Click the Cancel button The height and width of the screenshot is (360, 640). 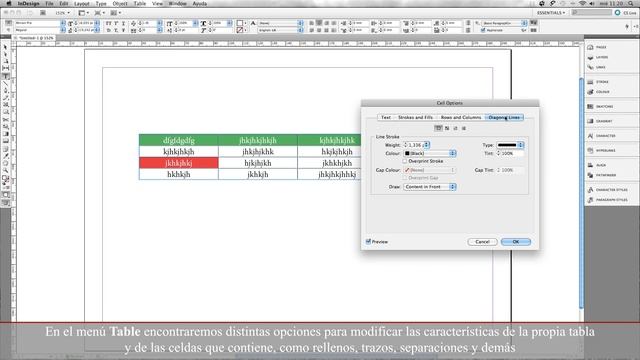pos(482,242)
